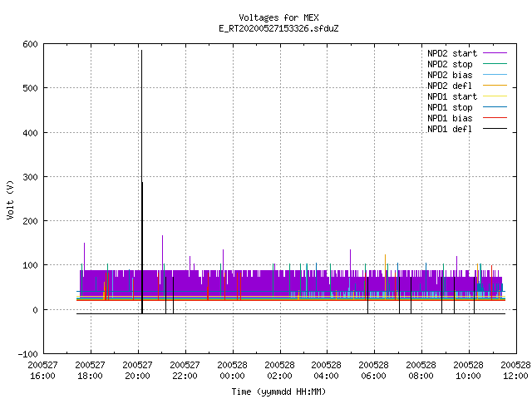Click the 600 y-axis tick label

(30, 44)
